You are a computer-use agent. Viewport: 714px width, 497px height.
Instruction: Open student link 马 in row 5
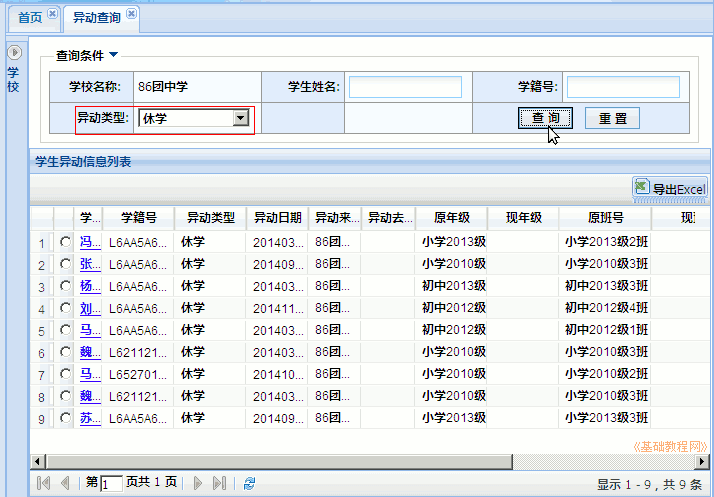[x=90, y=330]
